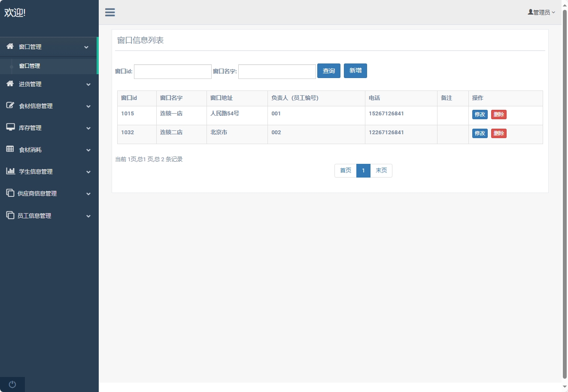Focus the 窗口id input field
The height and width of the screenshot is (392, 568).
(173, 72)
